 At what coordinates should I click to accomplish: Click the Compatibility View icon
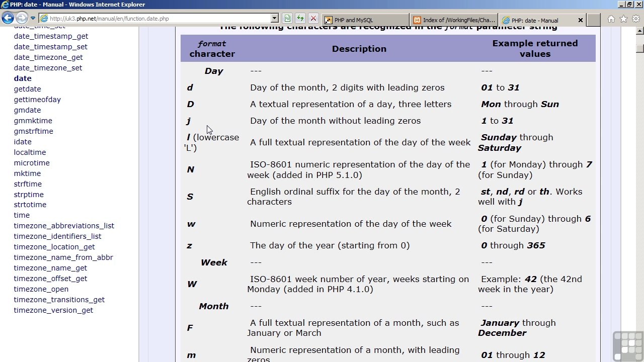click(287, 19)
